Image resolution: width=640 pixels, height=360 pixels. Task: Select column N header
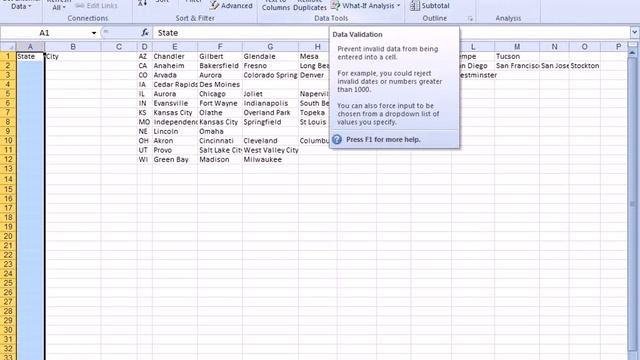pos(554,47)
